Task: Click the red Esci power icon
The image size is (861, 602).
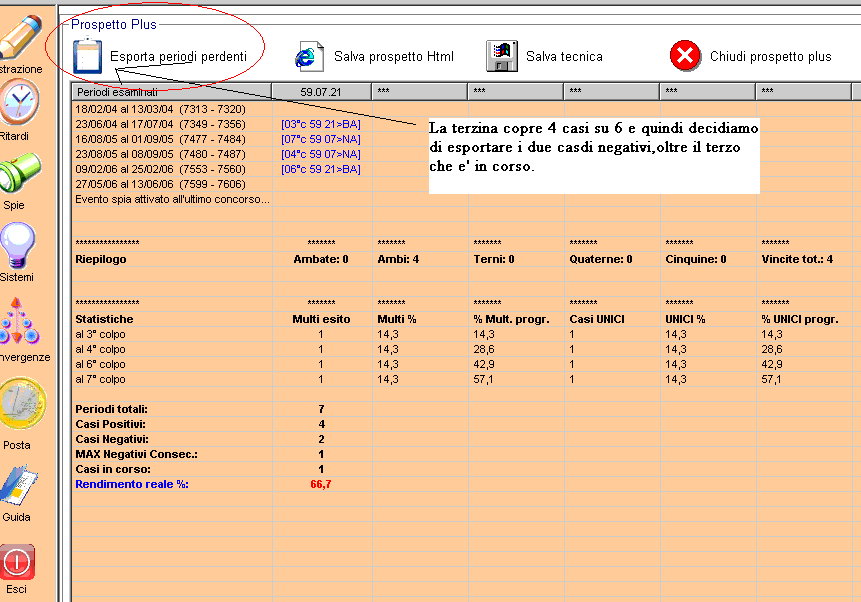Action: (x=17, y=562)
